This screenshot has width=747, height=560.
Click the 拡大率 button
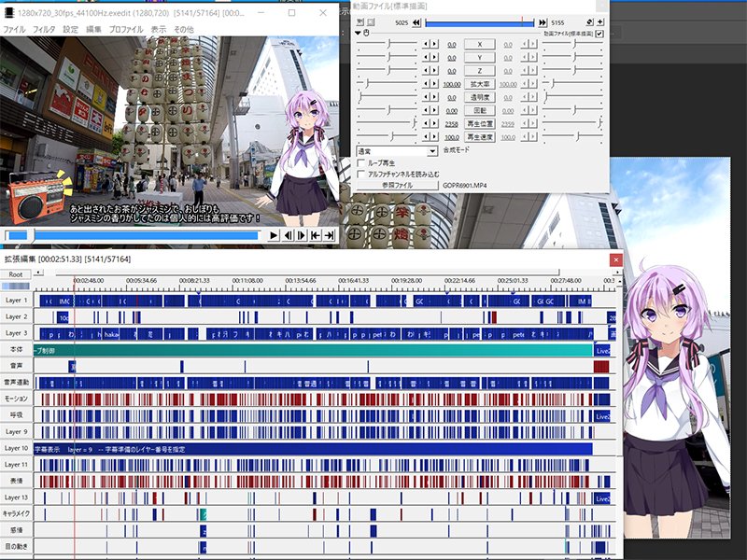click(480, 84)
